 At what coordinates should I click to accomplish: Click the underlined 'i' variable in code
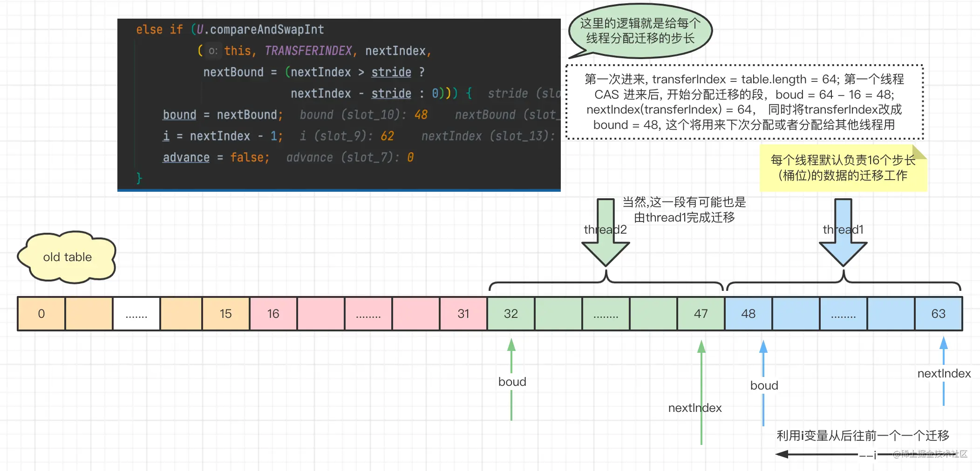tap(166, 136)
